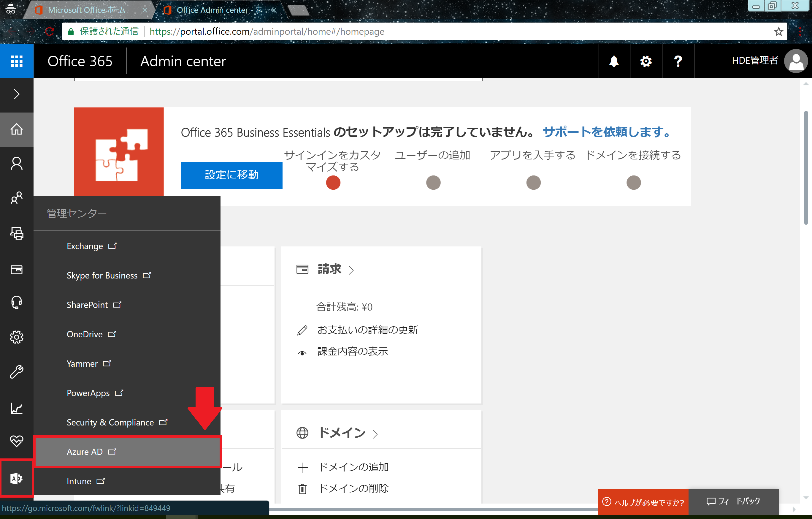Click 設定に移動 button

(x=232, y=175)
